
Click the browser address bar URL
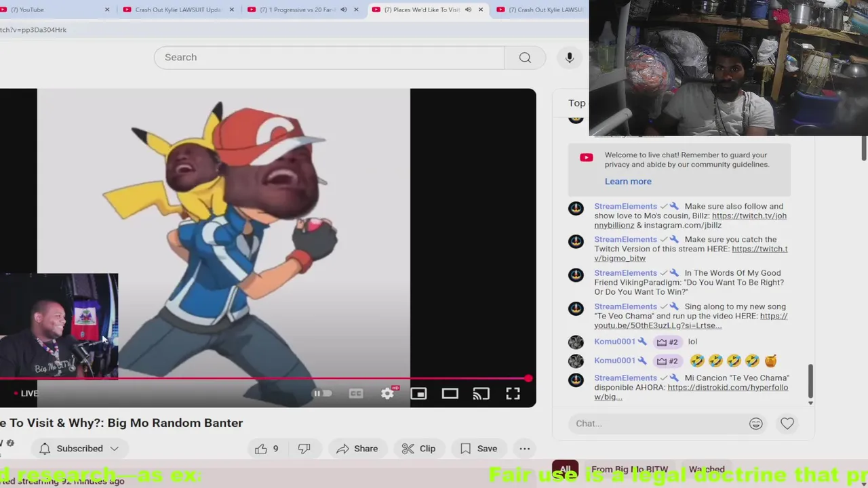pos(33,30)
